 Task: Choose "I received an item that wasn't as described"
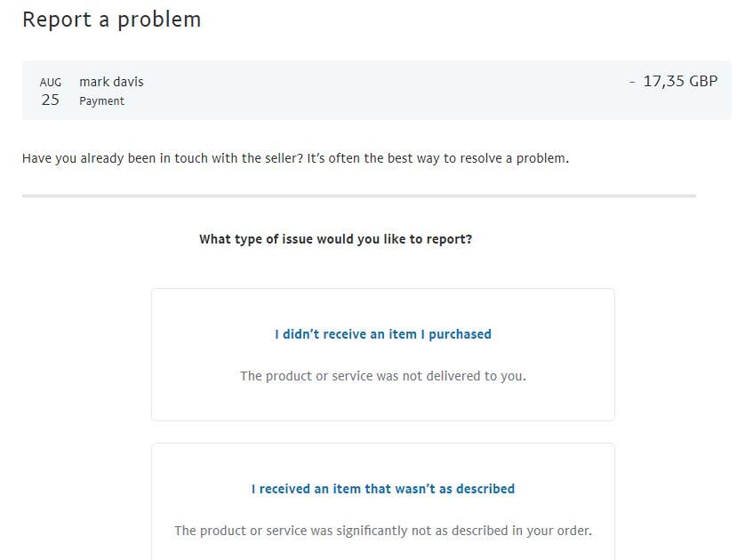383,489
